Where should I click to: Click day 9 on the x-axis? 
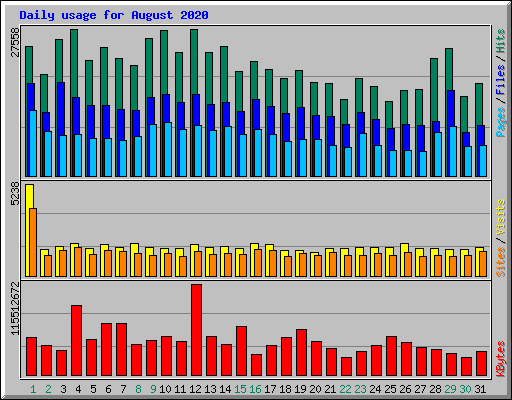click(153, 389)
